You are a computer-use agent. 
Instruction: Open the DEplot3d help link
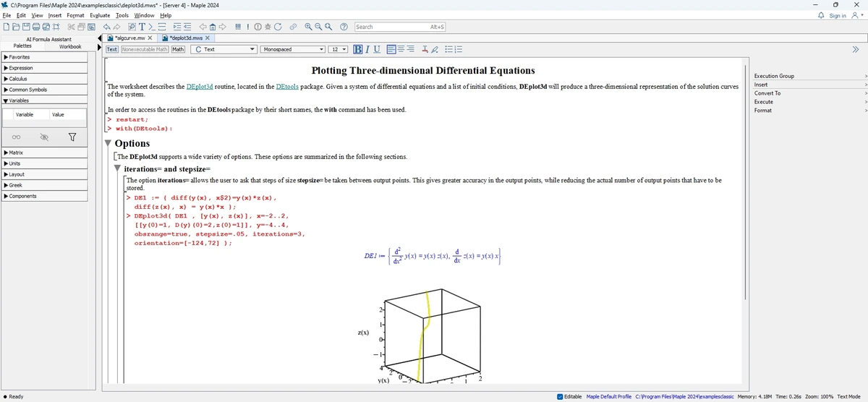199,87
